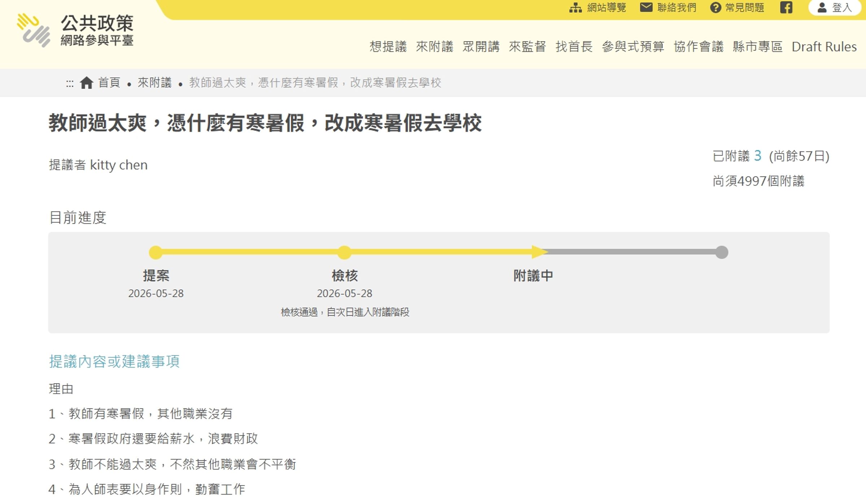Click the gray final progress endpoint dot
This screenshot has height=504, width=866.
click(x=722, y=252)
